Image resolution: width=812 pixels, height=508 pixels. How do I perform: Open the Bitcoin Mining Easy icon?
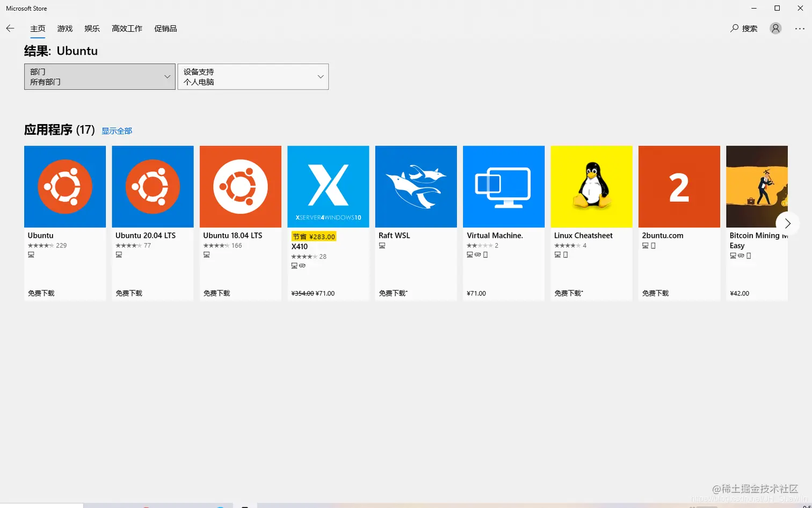(x=757, y=186)
